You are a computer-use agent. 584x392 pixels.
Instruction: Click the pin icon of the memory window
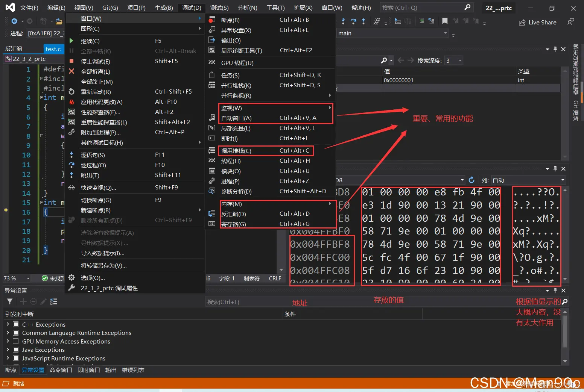(555, 169)
